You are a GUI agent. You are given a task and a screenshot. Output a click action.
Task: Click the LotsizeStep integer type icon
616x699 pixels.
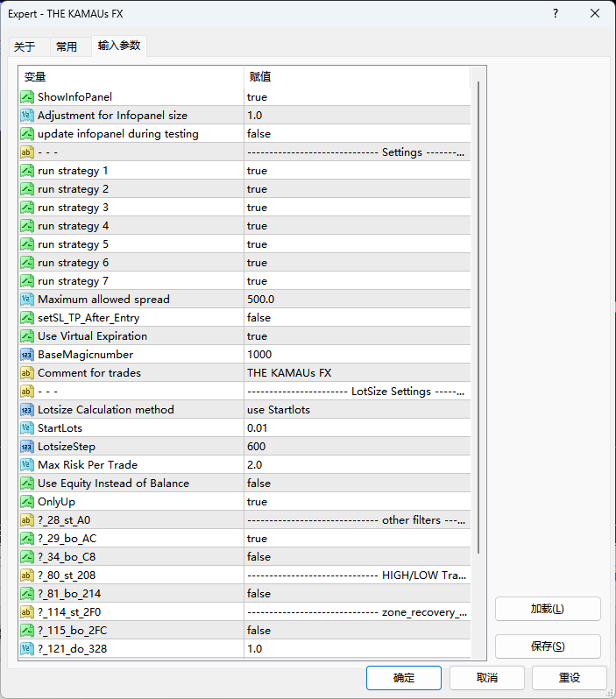click(x=27, y=447)
